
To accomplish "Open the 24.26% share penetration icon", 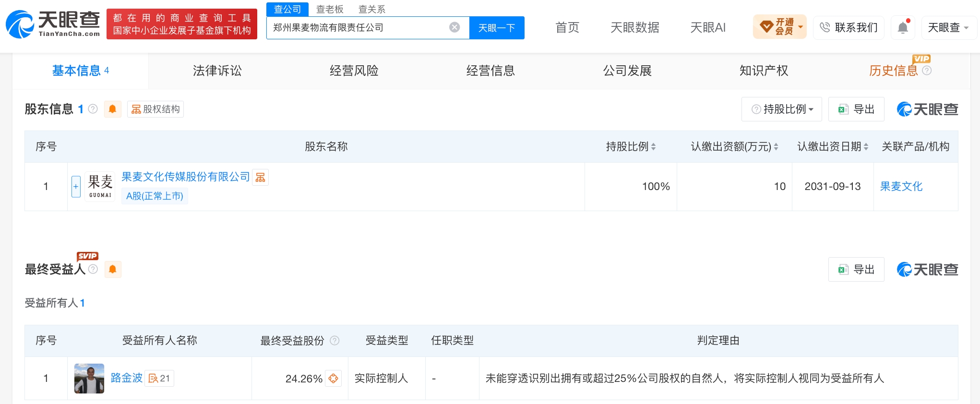I will pos(334,379).
